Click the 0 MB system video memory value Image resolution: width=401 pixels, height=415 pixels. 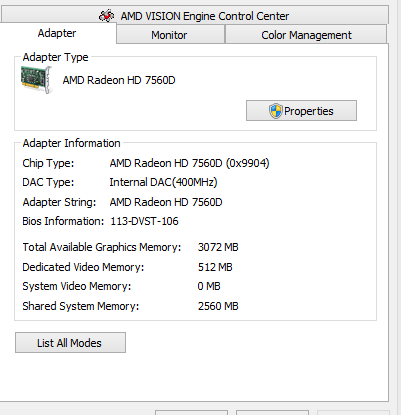click(x=209, y=286)
